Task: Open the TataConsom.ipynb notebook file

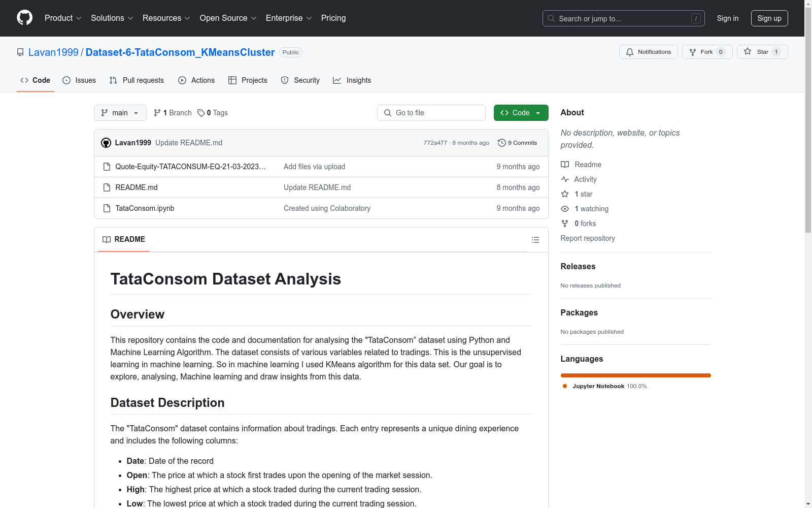Action: click(145, 208)
